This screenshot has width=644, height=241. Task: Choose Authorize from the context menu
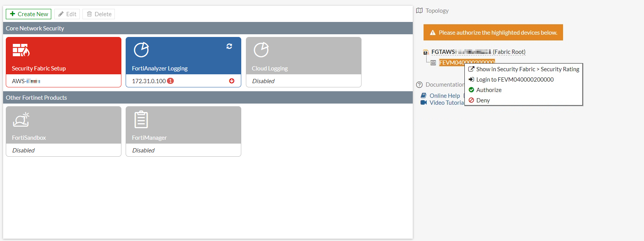[524, 90]
